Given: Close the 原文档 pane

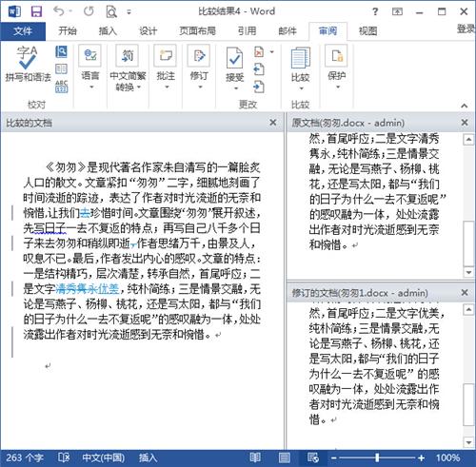Looking at the screenshot, I should tap(465, 123).
